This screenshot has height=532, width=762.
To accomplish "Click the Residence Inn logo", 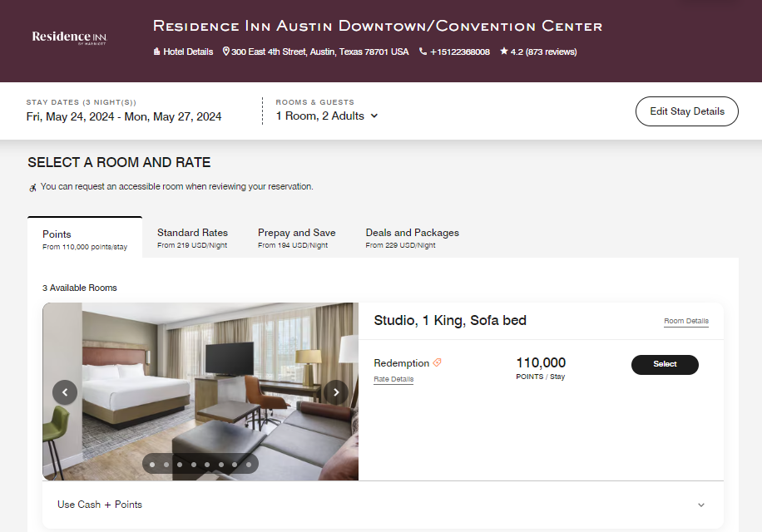I will [69, 37].
